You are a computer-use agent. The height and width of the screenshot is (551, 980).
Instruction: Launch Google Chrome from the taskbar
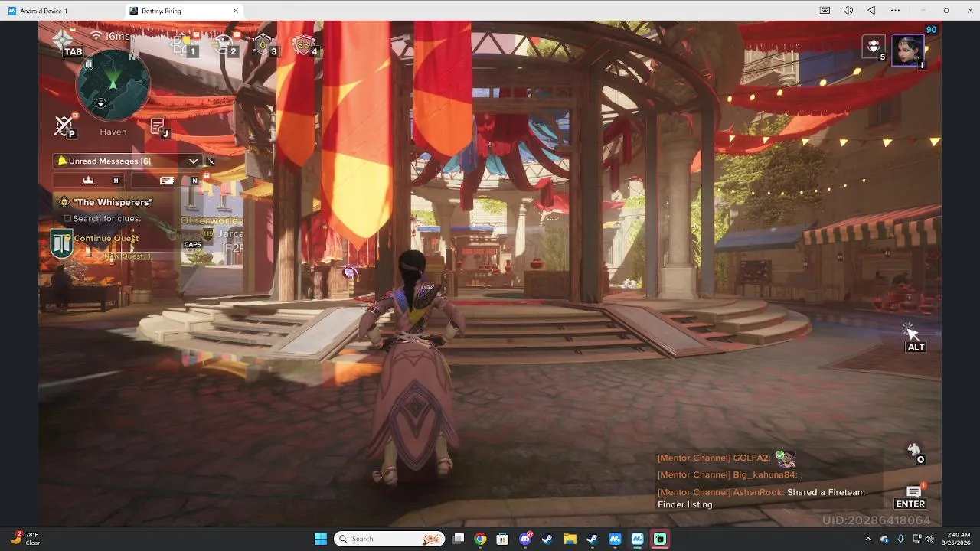(x=480, y=539)
